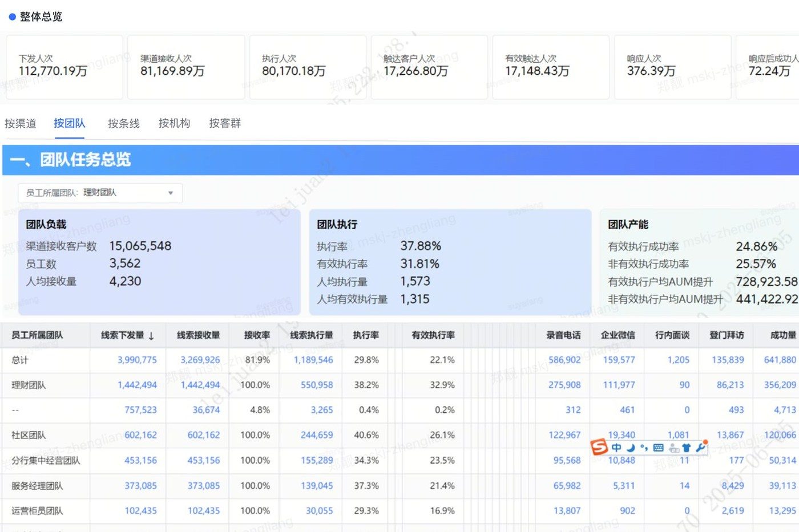Viewport: 799px width, 532px height.
Task: Click the 有效执行率 column header
Action: pyautogui.click(x=433, y=335)
